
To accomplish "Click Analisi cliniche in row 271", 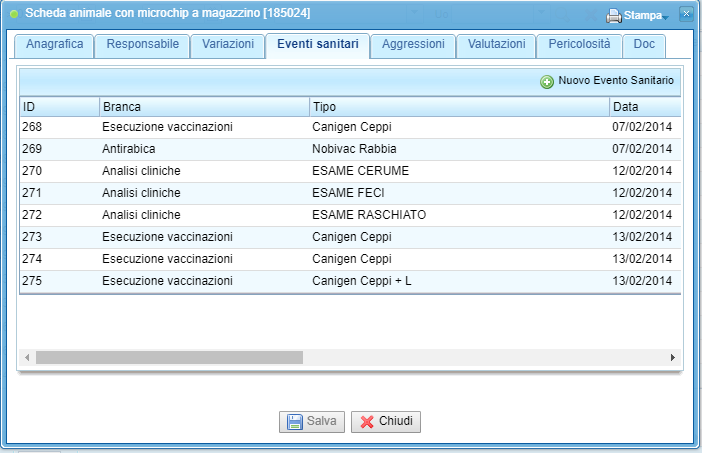I will pyautogui.click(x=141, y=193).
